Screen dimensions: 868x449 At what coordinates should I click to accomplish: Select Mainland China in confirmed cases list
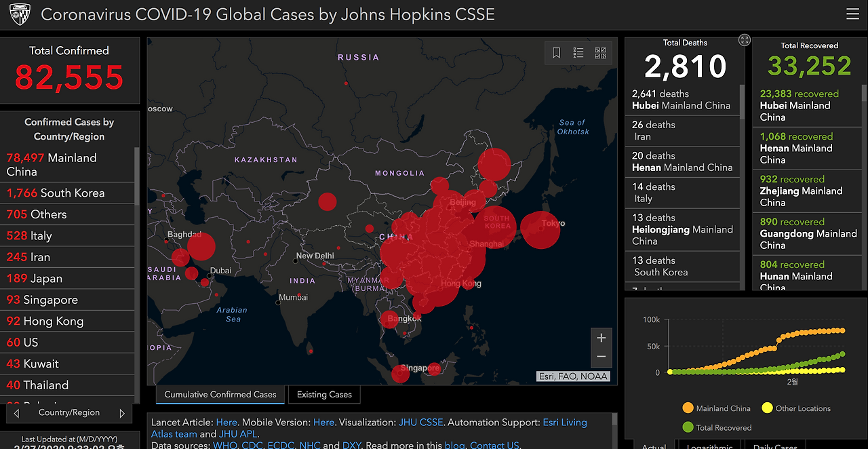tap(68, 165)
